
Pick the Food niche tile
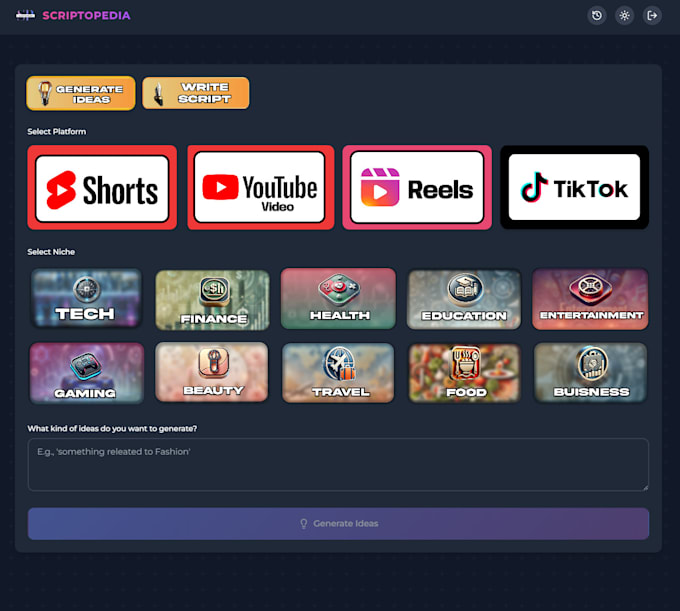coord(464,373)
